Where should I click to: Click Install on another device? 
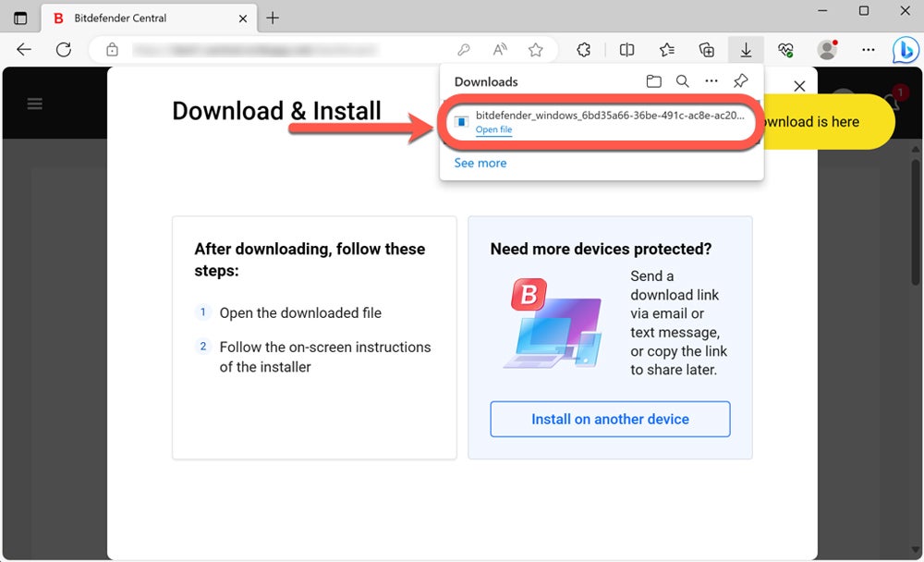610,419
